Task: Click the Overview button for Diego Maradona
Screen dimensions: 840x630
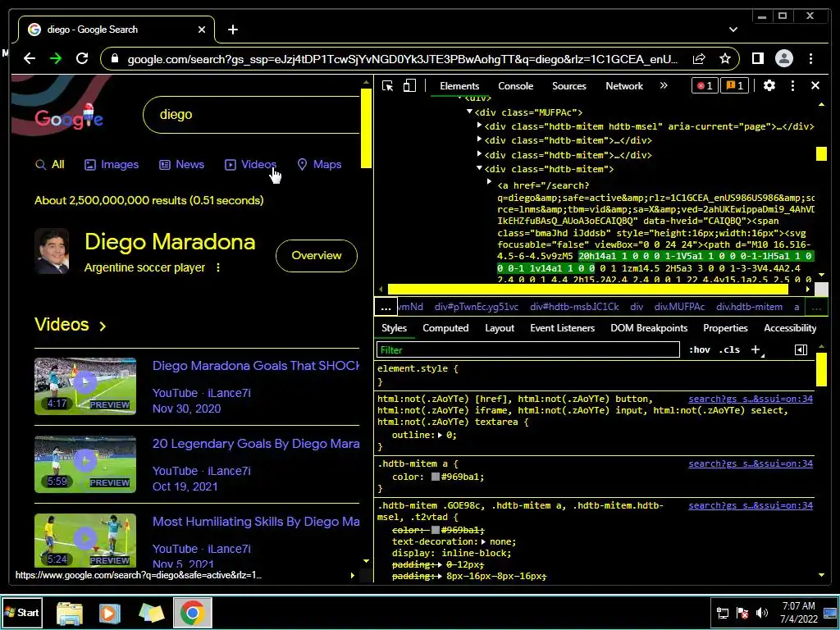Action: pyautogui.click(x=316, y=256)
